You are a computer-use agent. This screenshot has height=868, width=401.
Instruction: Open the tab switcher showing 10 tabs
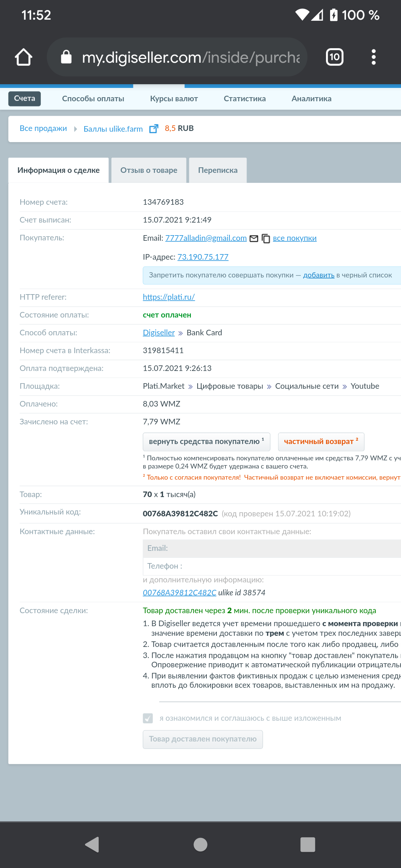(x=335, y=57)
